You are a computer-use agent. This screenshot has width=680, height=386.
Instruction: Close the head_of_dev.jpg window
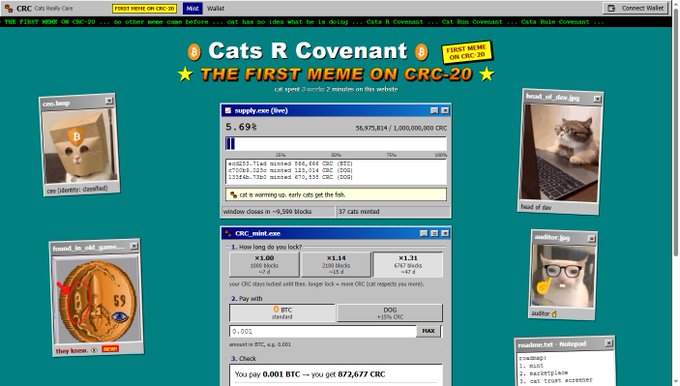[x=597, y=99]
